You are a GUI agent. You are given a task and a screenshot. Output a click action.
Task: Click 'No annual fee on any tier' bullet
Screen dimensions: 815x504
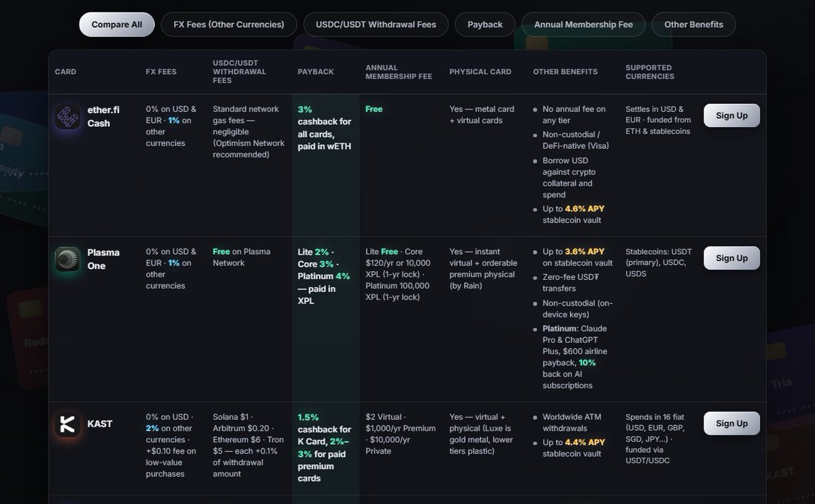(x=574, y=115)
